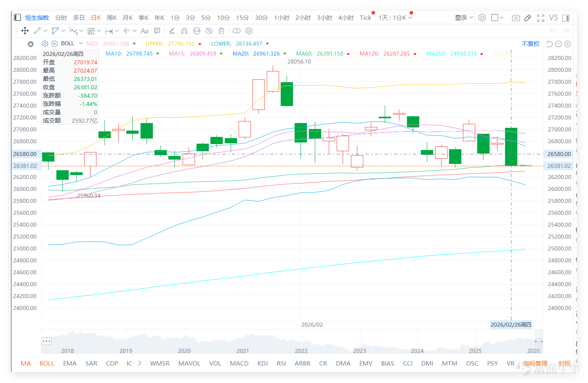Viewport: 588px width, 383px height.
Task: Open chart settings gear in top bar
Action: click(x=482, y=17)
